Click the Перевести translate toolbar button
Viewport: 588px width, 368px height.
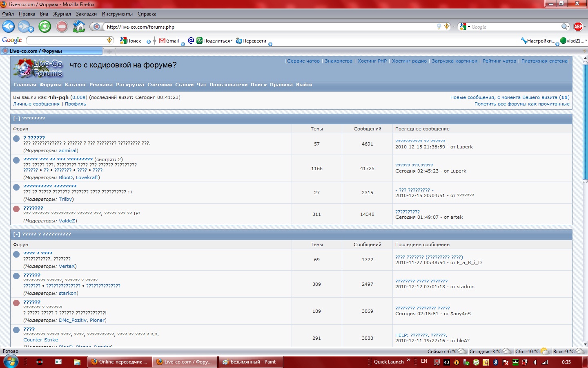251,40
